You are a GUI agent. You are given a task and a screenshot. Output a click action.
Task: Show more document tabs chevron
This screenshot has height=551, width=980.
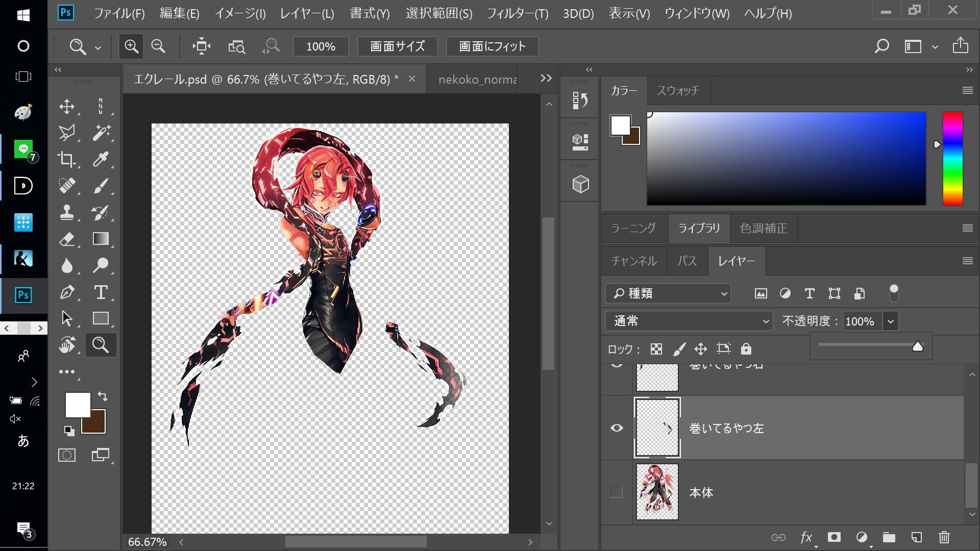coord(546,78)
